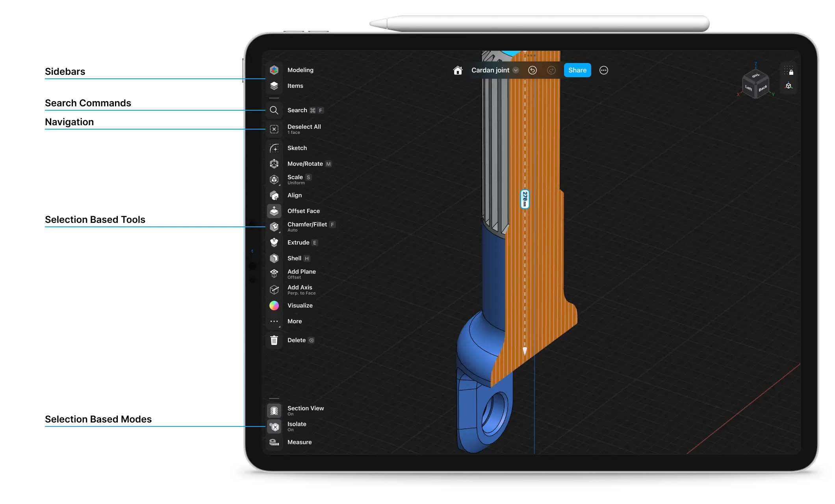Viewport: 835px width, 504px height.
Task: Click the Share button
Action: [x=577, y=70]
